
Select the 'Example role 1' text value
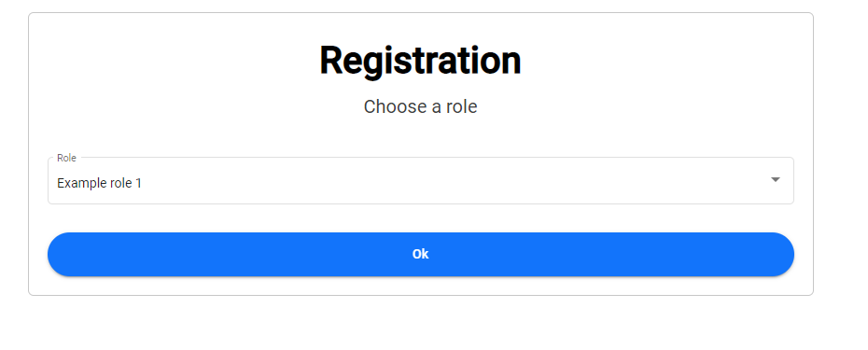coord(99,183)
